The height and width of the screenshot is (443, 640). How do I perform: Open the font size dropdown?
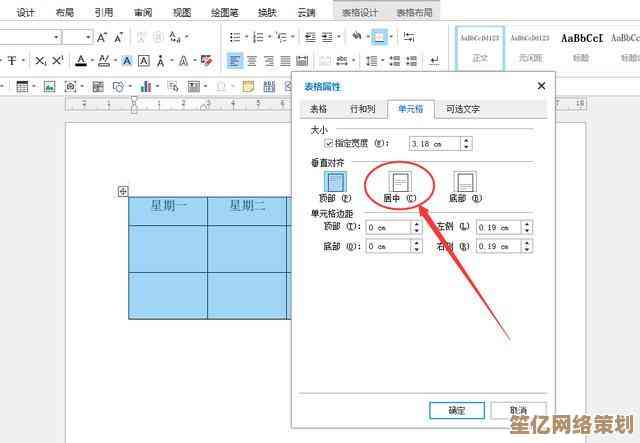tap(88, 37)
